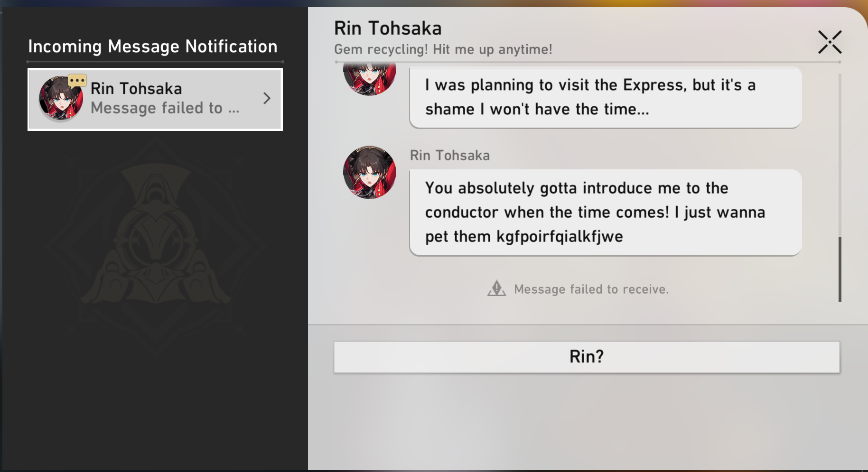This screenshot has height=472, width=868.
Task: Click the 'Incoming Message Notification' heading
Action: (x=153, y=46)
